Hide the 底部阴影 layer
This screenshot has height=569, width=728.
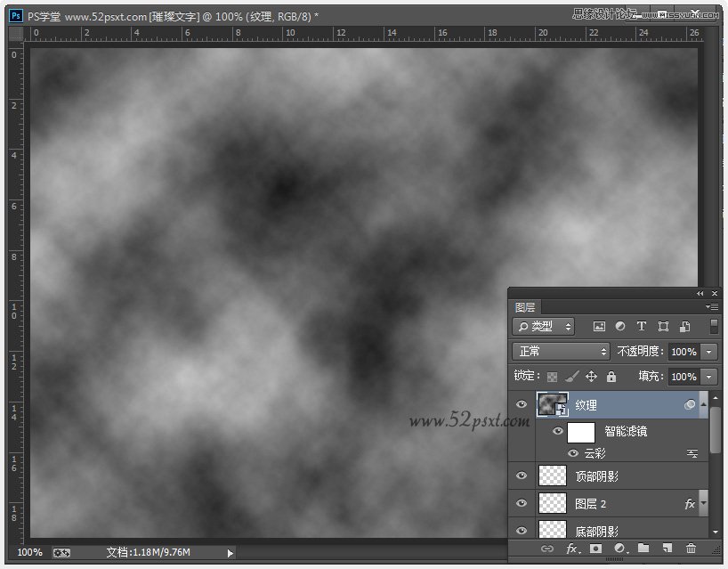click(522, 531)
